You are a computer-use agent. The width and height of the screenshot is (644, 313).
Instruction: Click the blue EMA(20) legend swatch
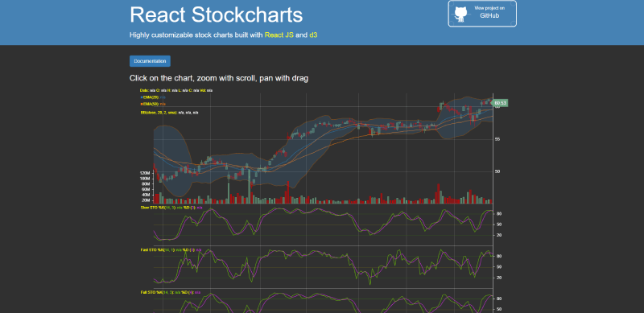pos(142,97)
